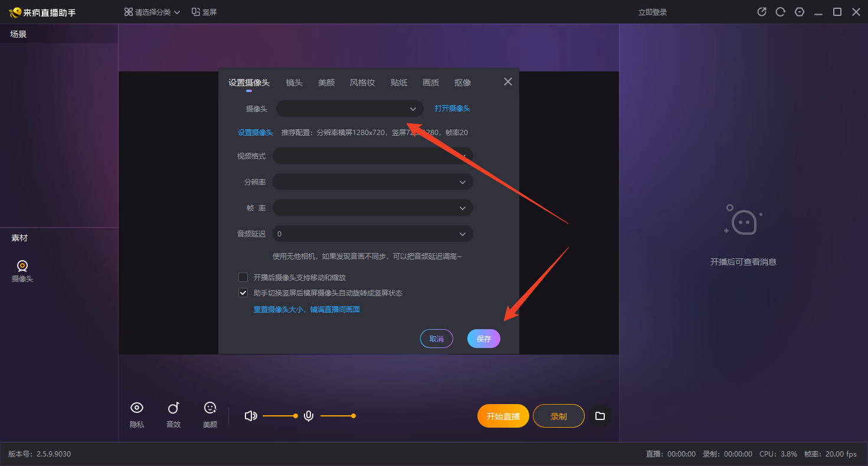The height and width of the screenshot is (466, 868).
Task: Click the 摄像头 camera source in 素材 sidebar
Action: point(21,270)
